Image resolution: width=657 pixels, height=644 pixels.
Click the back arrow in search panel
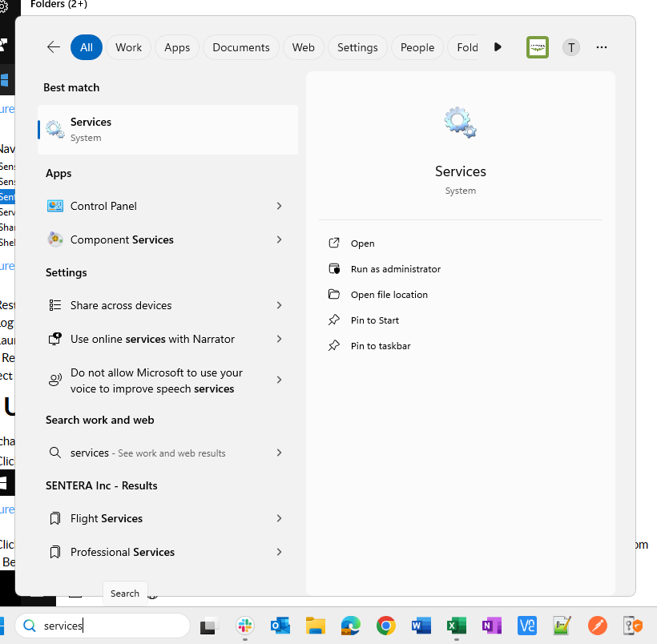pos(54,47)
